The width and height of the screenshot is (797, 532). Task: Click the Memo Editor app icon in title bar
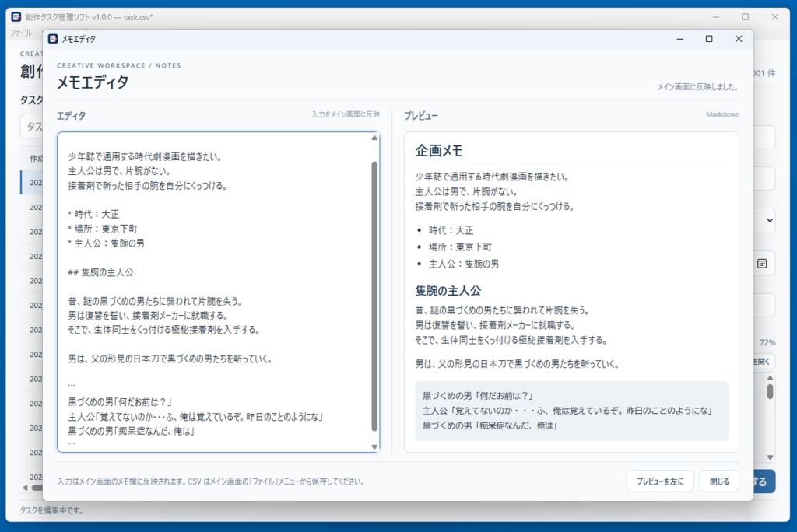click(x=53, y=39)
